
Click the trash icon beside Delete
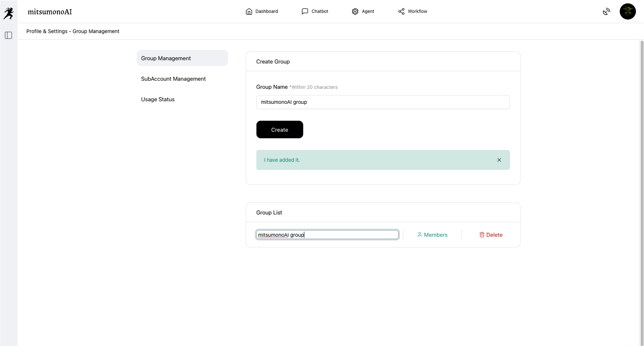click(482, 235)
